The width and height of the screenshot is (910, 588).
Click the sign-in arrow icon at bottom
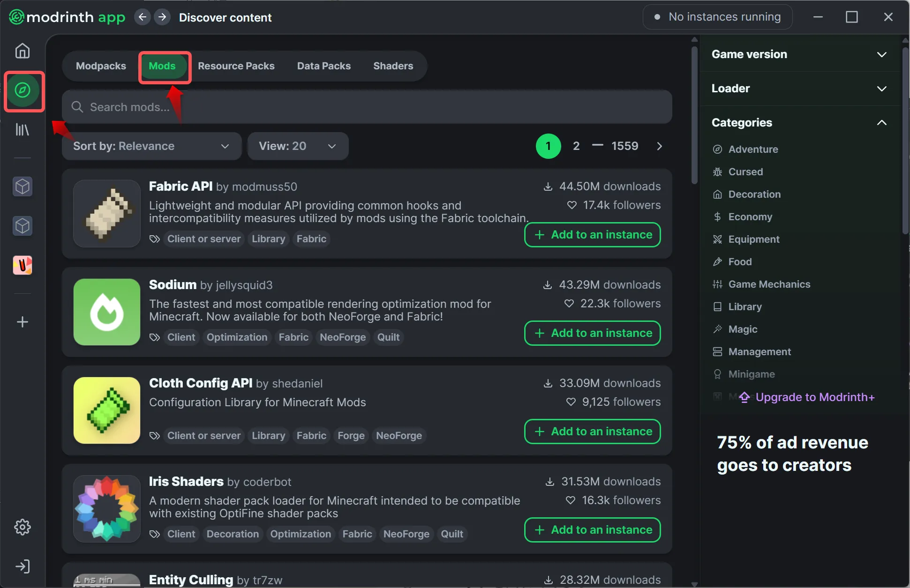pos(22,566)
